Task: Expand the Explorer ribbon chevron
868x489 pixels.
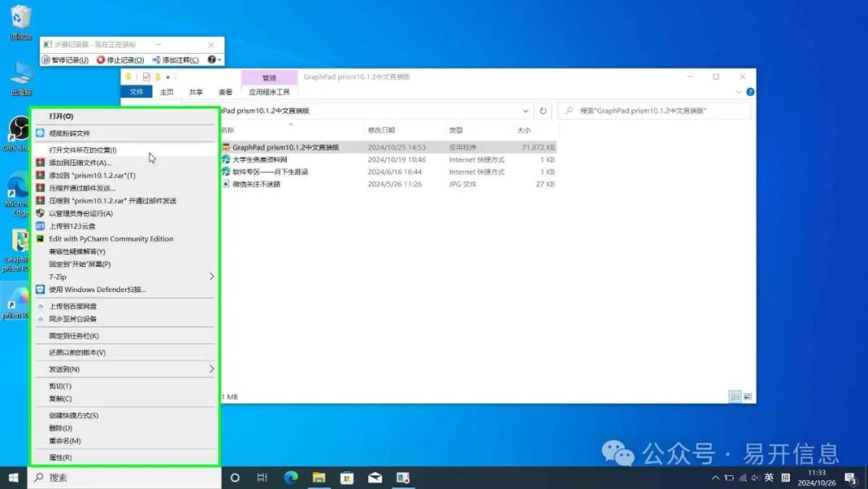Action: coord(739,92)
